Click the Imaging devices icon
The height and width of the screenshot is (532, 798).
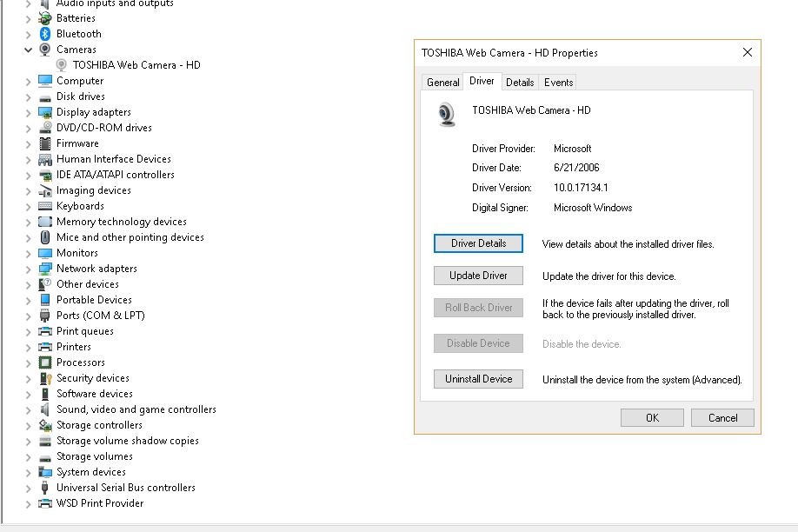click(45, 190)
